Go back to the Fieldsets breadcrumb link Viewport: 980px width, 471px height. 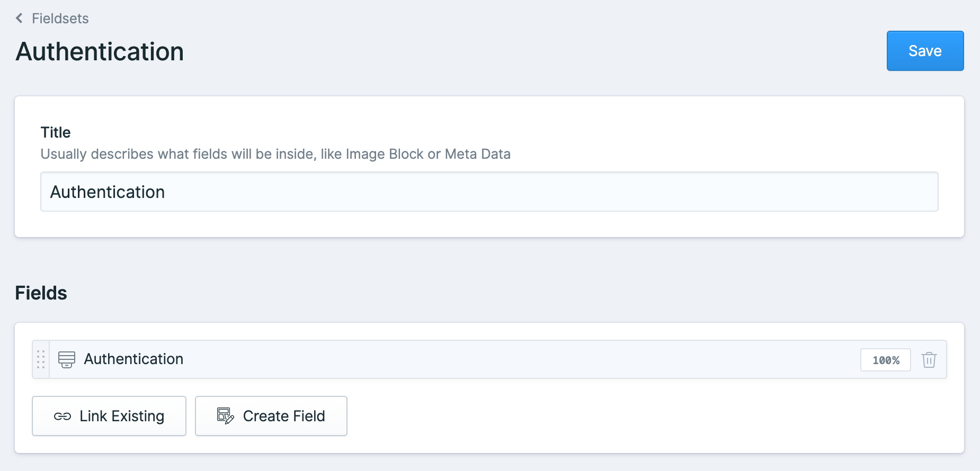pos(60,19)
